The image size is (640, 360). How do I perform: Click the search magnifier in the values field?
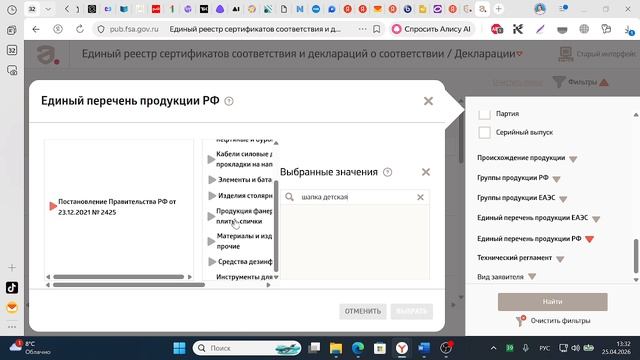click(x=289, y=197)
